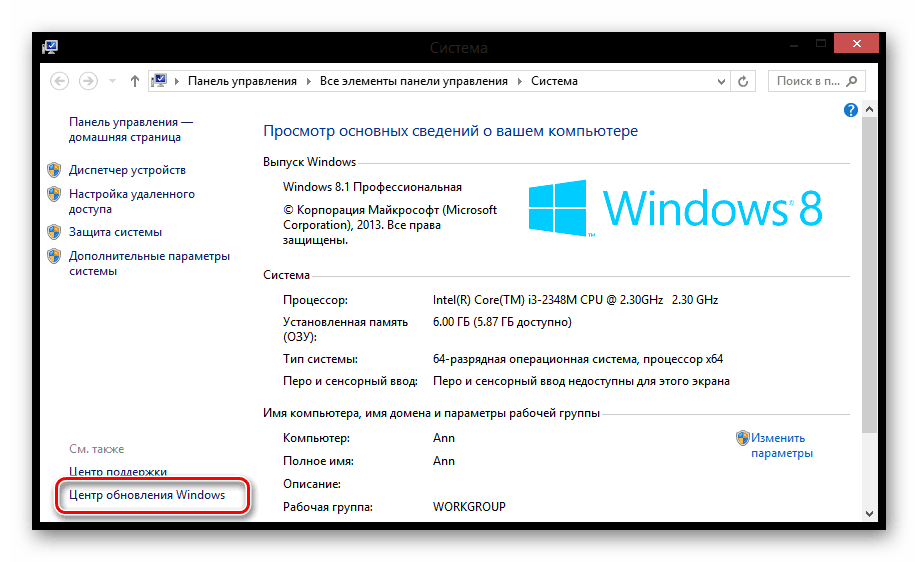Select Система breadcrumb
Viewport: 918px width, 562px height.
(554, 81)
